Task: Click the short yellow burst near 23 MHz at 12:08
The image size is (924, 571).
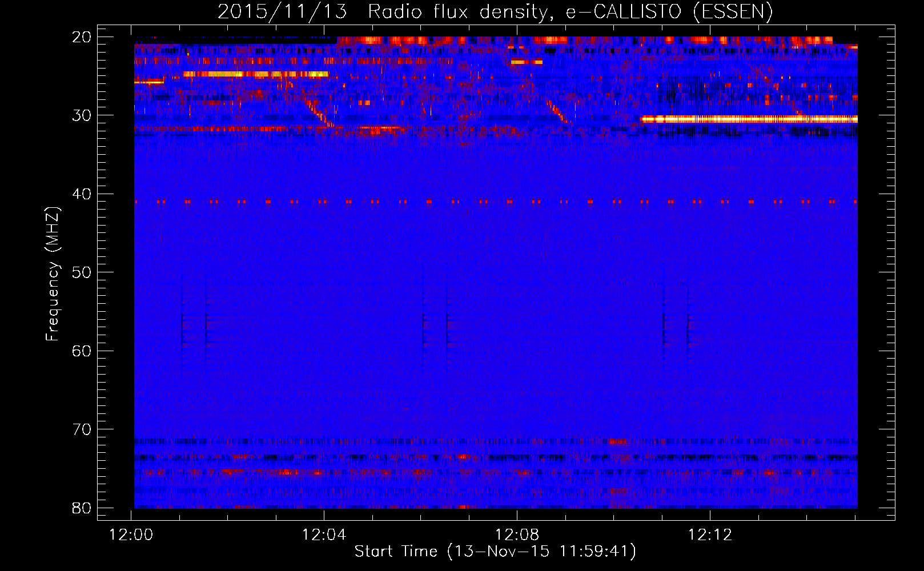Action: (x=527, y=62)
